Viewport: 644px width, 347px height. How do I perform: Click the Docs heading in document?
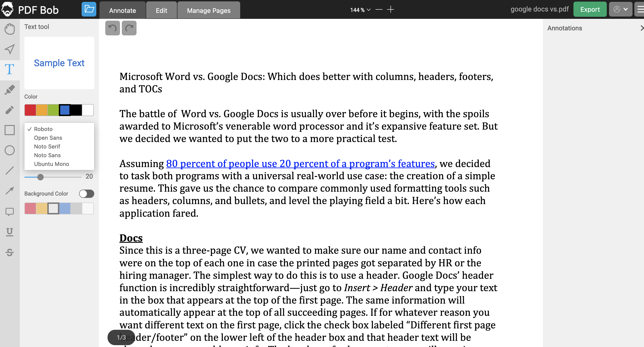(x=131, y=238)
